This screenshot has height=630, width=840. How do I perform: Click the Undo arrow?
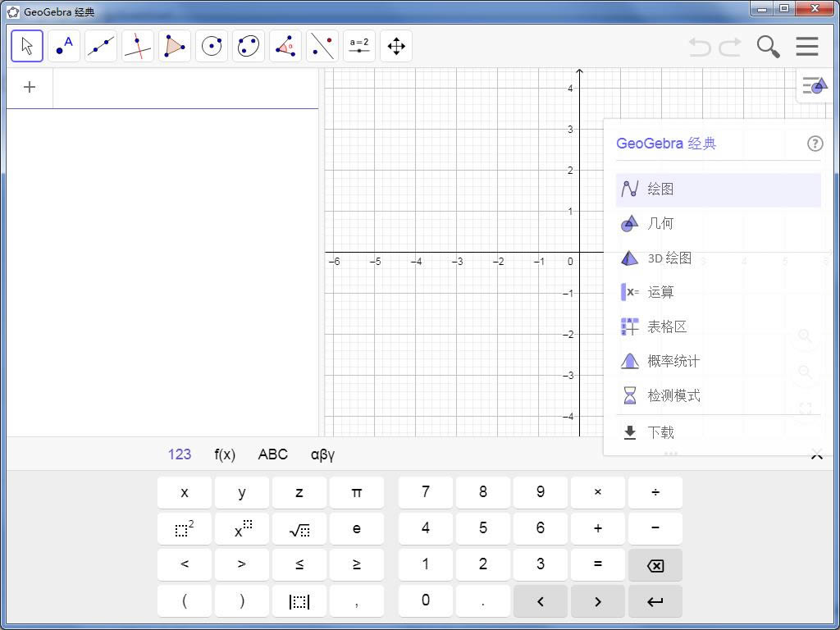tap(699, 47)
